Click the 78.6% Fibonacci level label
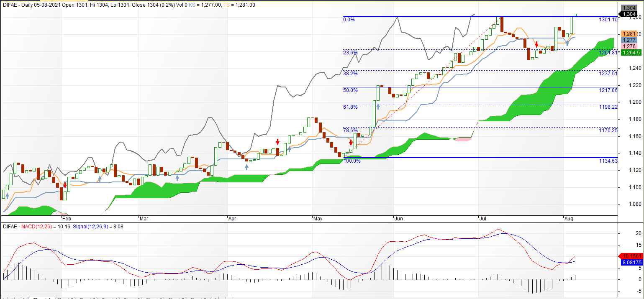The image size is (644, 299). point(350,130)
